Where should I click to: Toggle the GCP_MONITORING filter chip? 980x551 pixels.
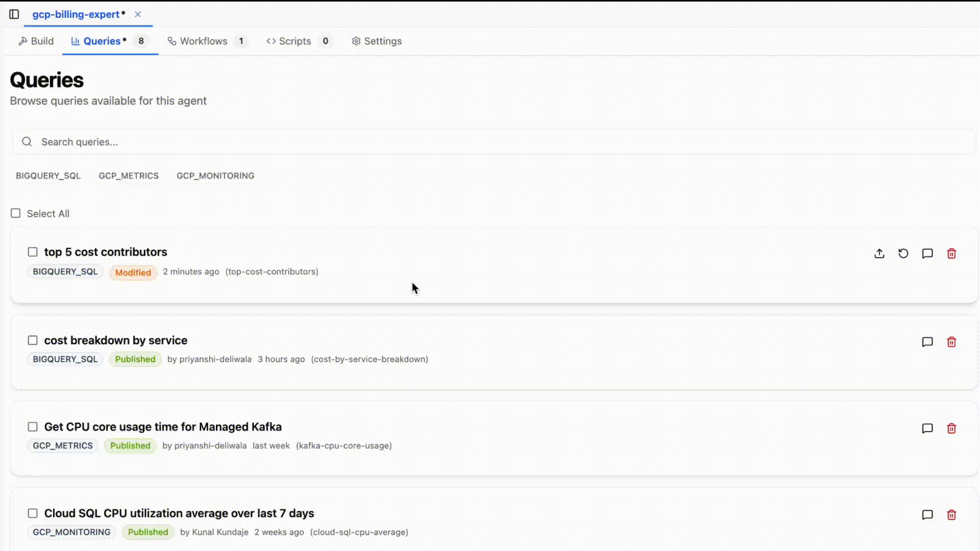click(215, 176)
